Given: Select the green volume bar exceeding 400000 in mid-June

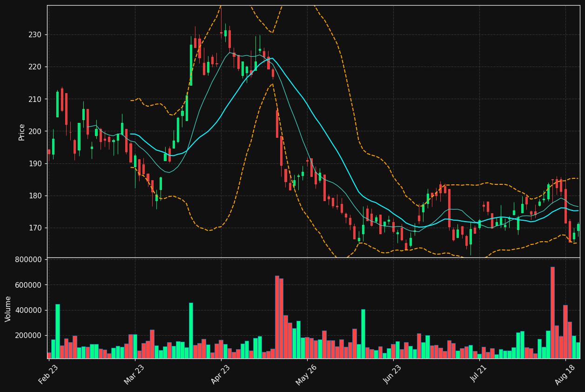Looking at the screenshot, I should click(x=363, y=334).
